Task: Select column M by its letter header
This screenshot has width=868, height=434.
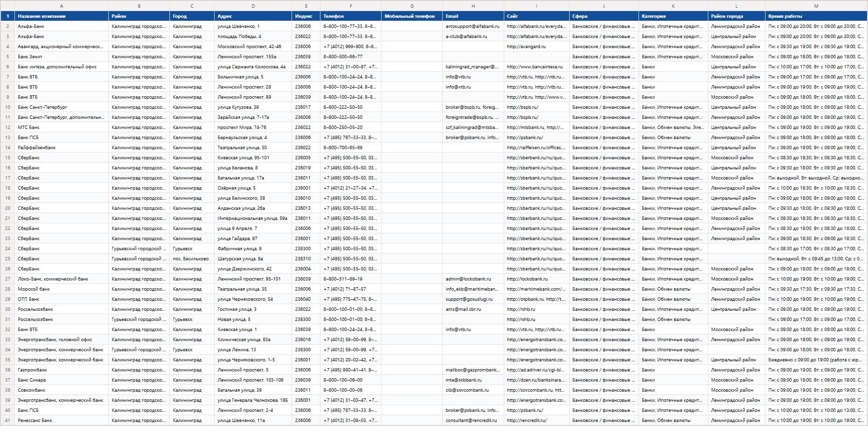Action: point(816,6)
